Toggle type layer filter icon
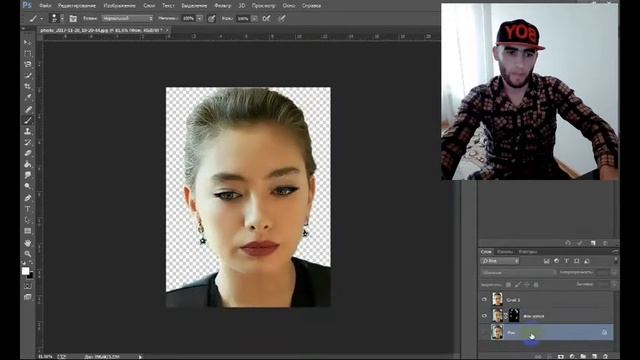The width and height of the screenshot is (640, 360). coord(567,261)
